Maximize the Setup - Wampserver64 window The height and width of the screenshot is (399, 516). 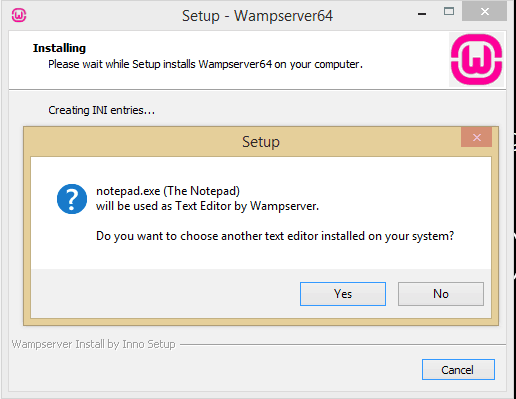tap(449, 12)
